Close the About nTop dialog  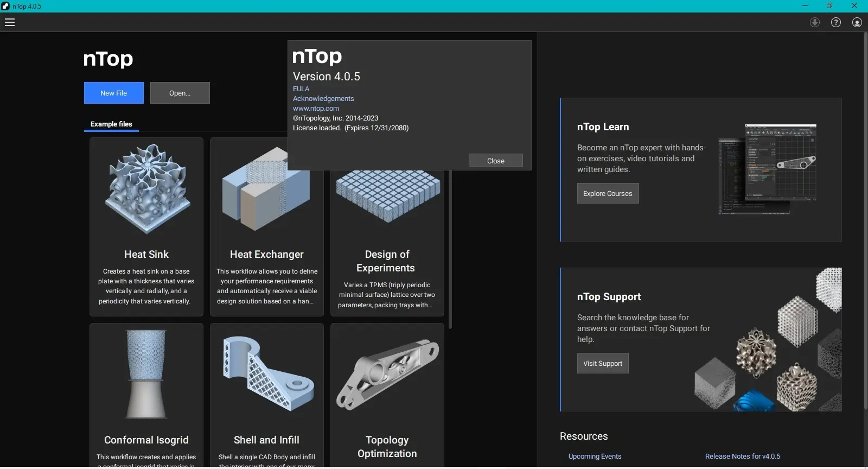click(x=496, y=161)
